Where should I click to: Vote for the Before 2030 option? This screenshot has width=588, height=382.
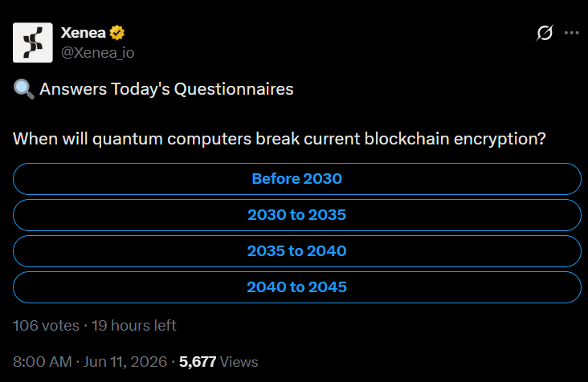click(x=297, y=179)
